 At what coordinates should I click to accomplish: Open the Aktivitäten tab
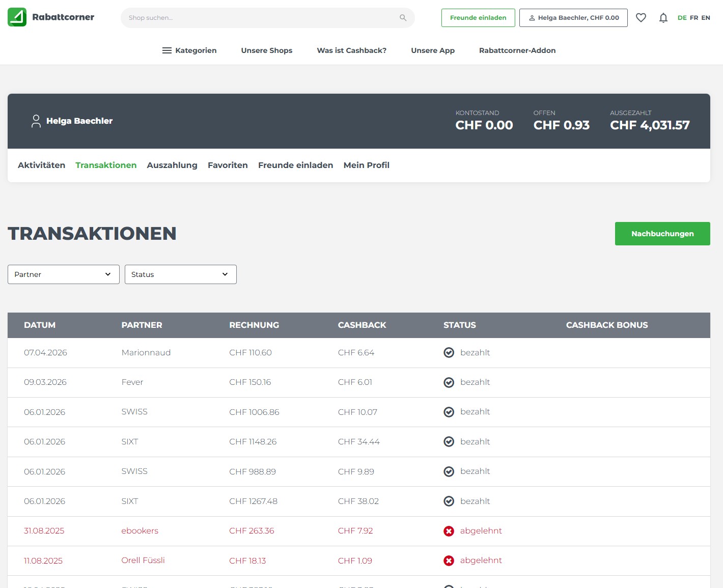42,165
